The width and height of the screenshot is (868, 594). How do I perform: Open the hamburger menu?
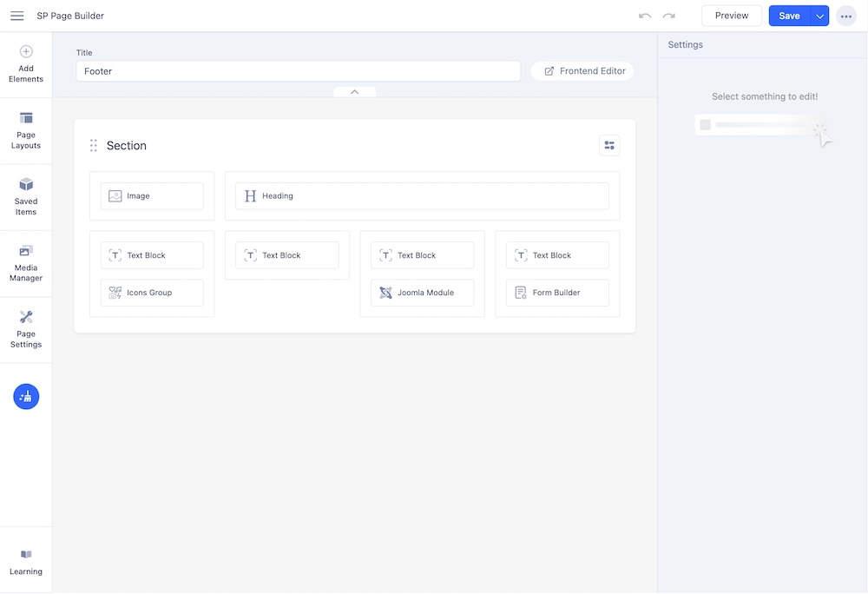[x=17, y=16]
